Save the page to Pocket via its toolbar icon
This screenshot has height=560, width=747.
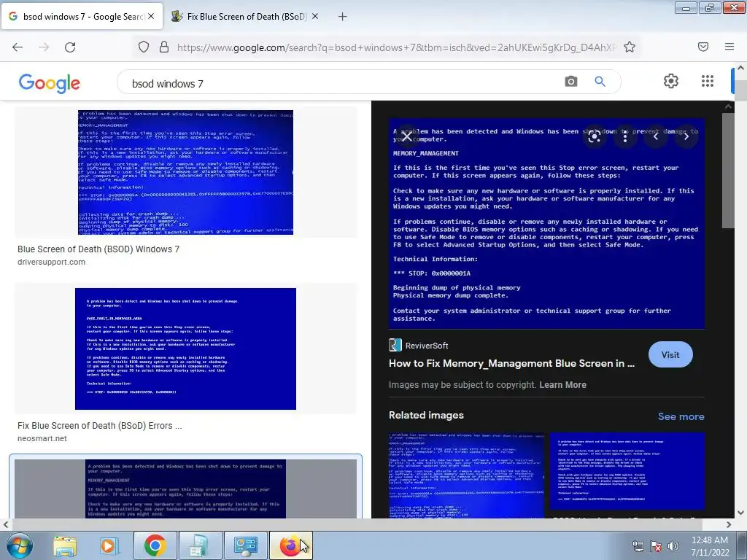coord(703,47)
